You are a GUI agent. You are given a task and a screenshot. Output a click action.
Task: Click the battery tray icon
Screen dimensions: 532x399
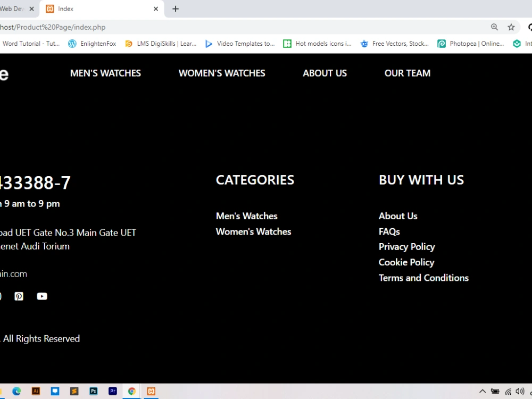[x=495, y=391]
